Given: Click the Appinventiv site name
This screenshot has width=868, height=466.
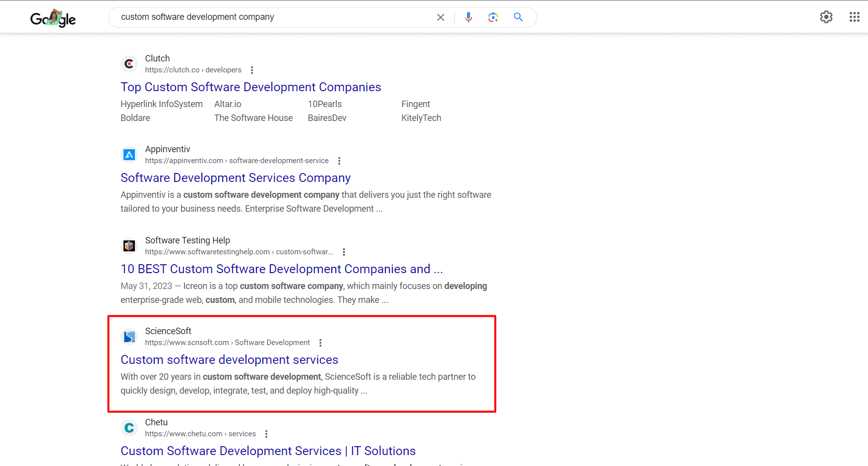Looking at the screenshot, I should pyautogui.click(x=168, y=149).
